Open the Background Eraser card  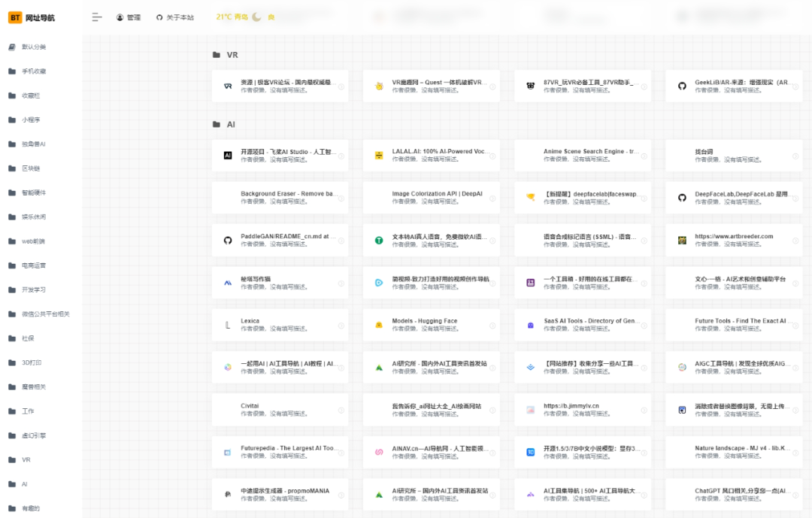click(280, 198)
